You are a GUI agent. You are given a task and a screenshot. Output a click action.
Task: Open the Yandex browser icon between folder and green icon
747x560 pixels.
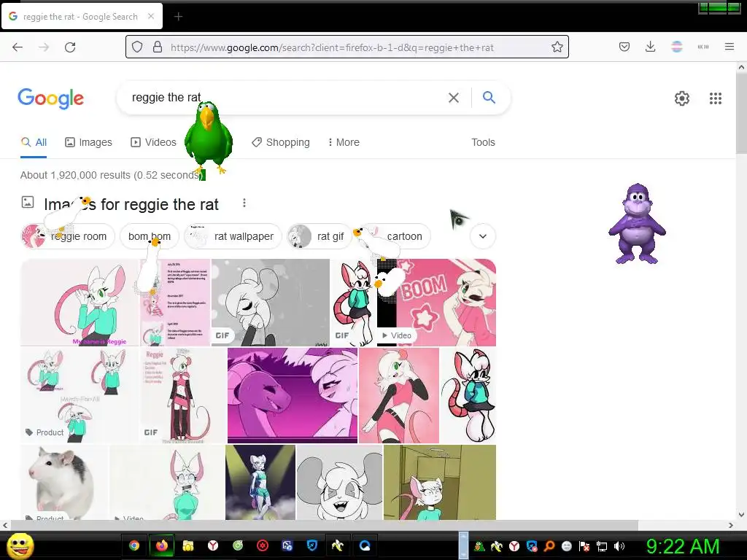[x=213, y=545]
